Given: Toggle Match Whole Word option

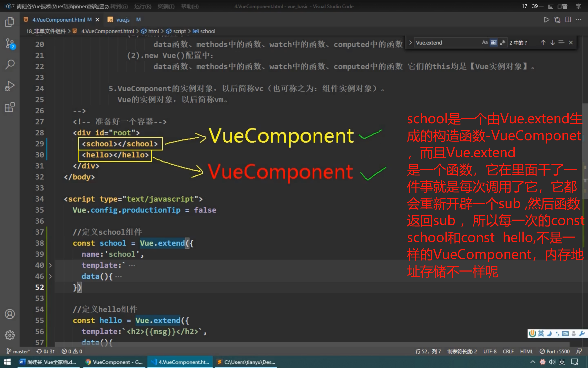Looking at the screenshot, I should pos(493,43).
